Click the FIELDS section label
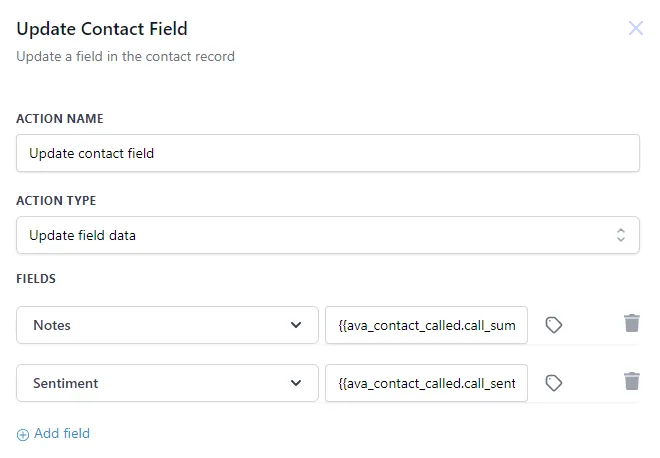Screen dimensions: 660x458 pyautogui.click(x=36, y=278)
